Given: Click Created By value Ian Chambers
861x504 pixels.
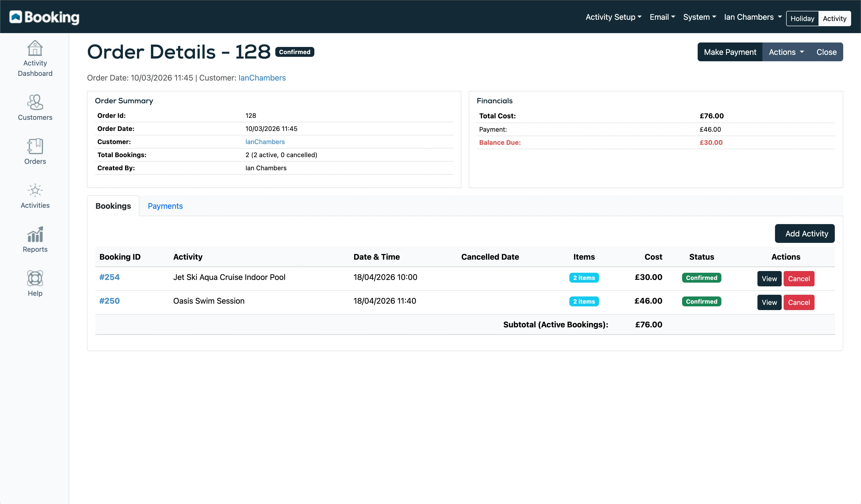Looking at the screenshot, I should point(266,168).
